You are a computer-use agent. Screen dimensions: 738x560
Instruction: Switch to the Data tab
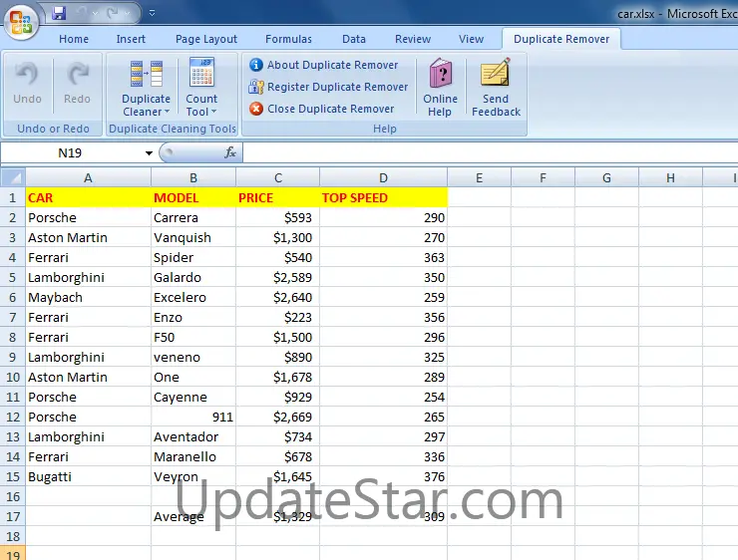[x=354, y=39]
